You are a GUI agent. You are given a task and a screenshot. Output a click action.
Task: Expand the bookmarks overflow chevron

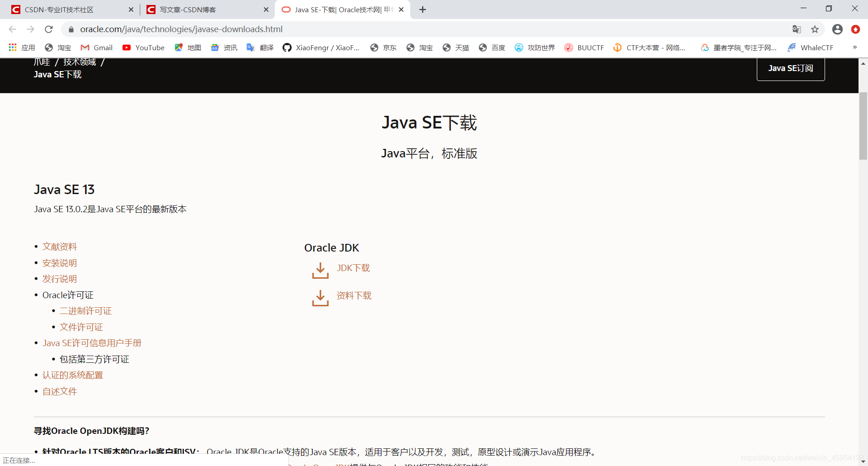coord(854,47)
